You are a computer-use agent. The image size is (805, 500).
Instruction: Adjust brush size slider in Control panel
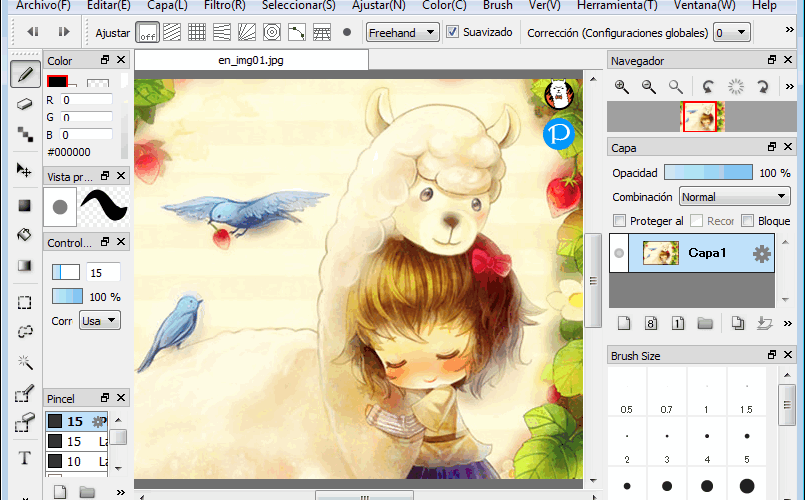66,272
